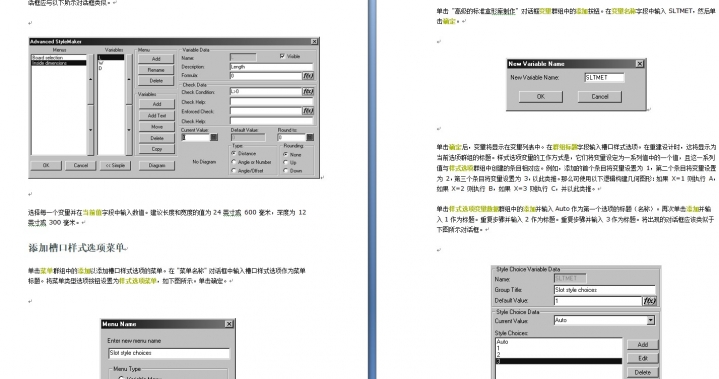719x379 pixels.
Task: Click the Check Condition input field
Action: [x=265, y=92]
